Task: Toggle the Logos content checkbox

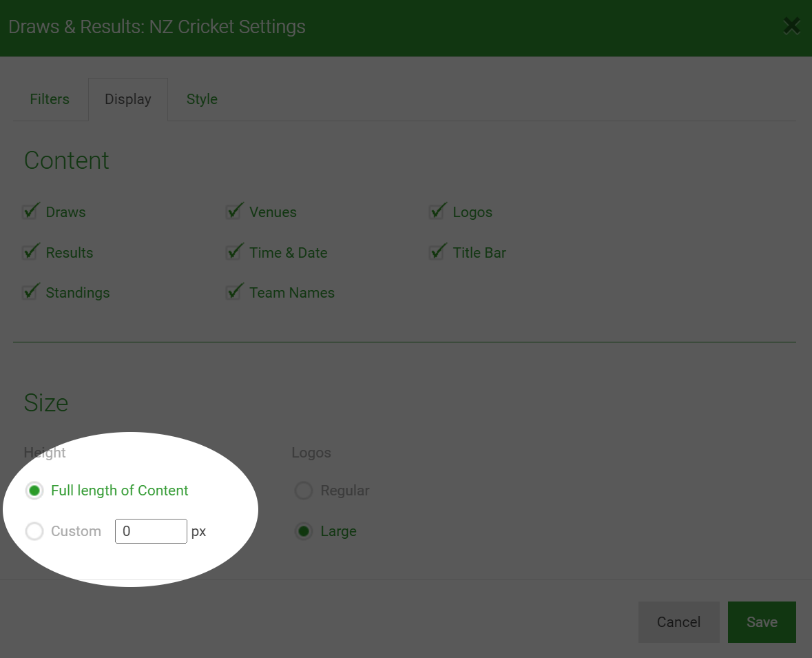Action: 437,212
